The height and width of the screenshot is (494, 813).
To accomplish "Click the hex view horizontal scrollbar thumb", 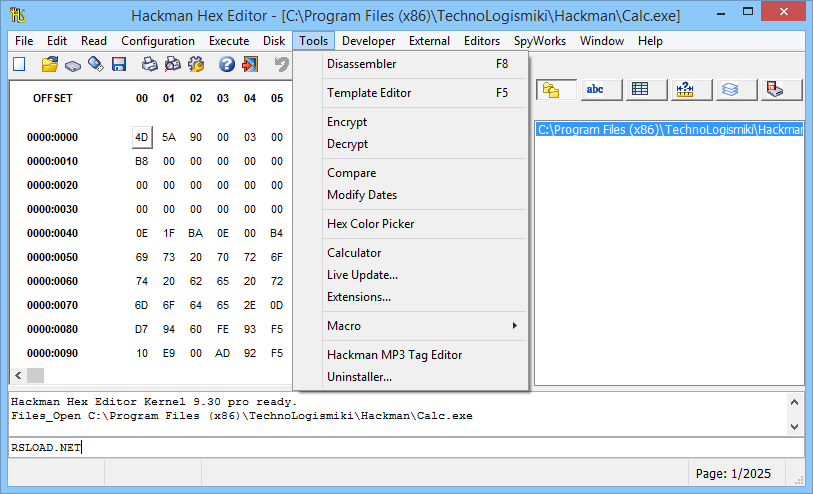I will (35, 375).
